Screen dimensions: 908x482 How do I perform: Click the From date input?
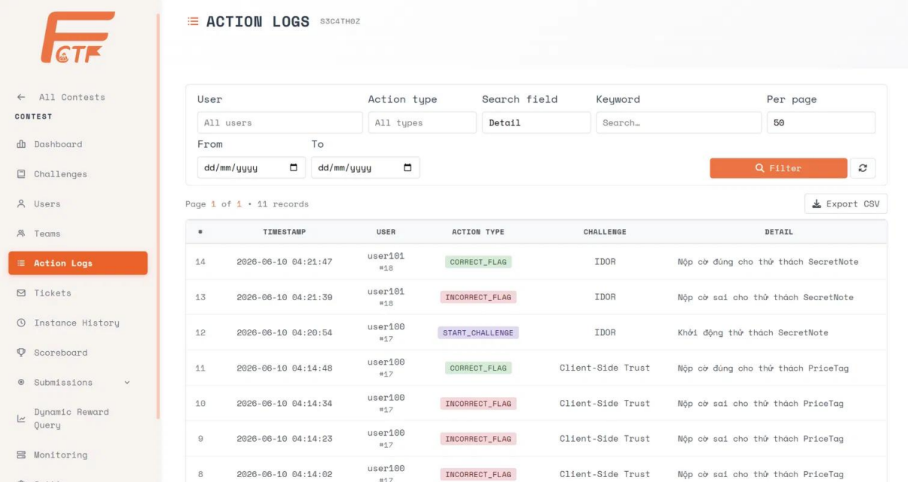click(251, 167)
